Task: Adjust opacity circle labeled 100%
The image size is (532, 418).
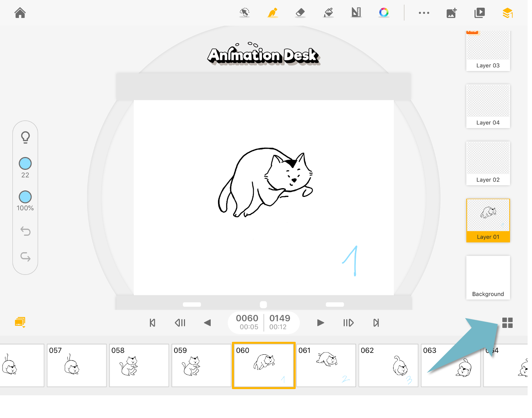Action: click(25, 197)
